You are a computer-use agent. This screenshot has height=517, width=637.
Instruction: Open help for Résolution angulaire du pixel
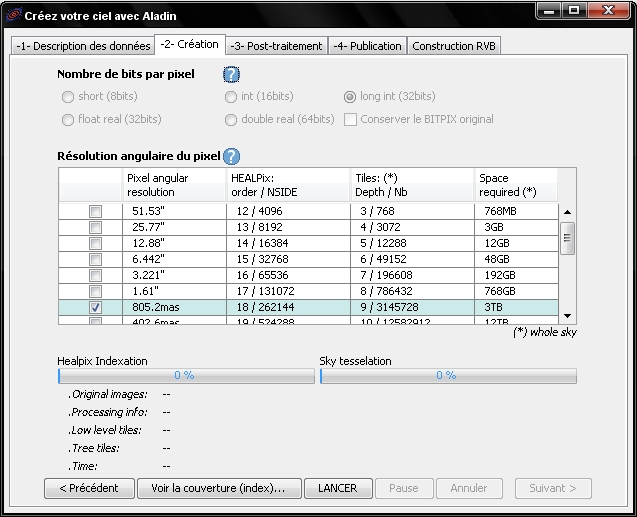[x=232, y=156]
